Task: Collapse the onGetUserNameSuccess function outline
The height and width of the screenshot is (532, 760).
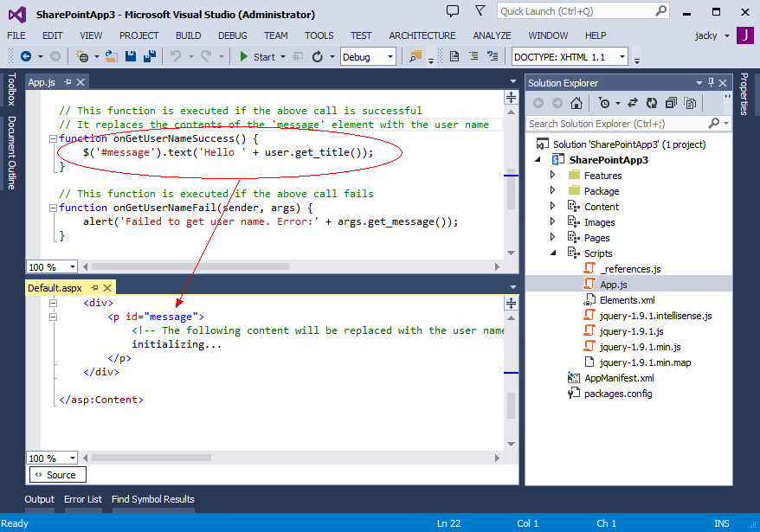Action: pos(53,138)
